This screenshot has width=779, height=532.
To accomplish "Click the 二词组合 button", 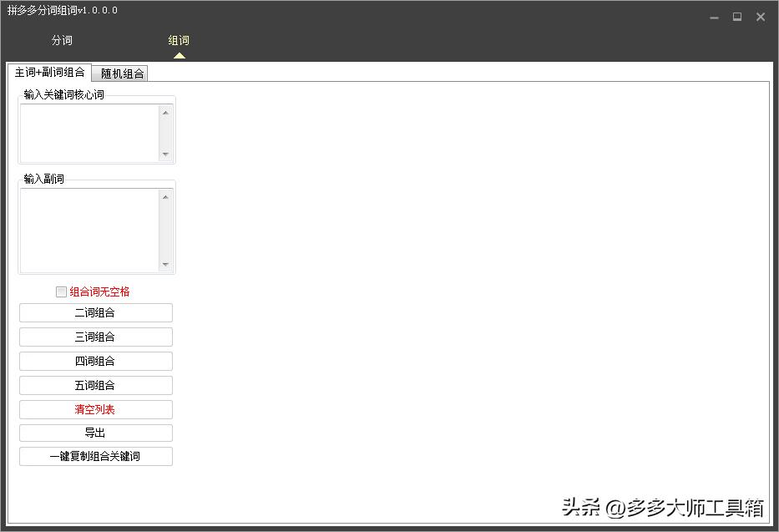I will click(95, 312).
